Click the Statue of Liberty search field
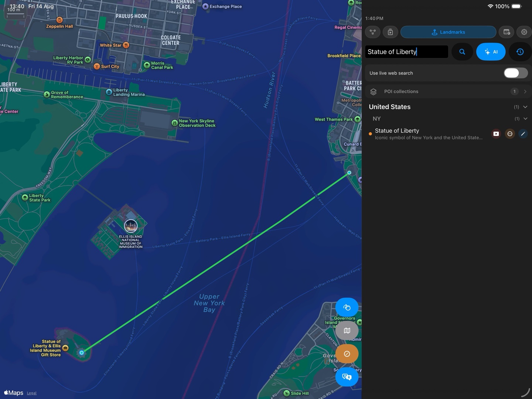Image resolution: width=532 pixels, height=399 pixels. pos(406,52)
